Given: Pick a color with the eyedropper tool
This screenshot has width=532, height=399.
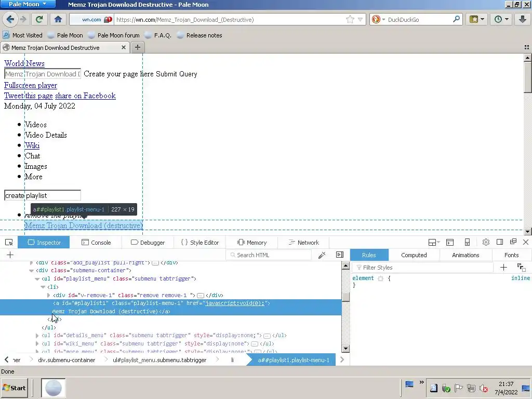Looking at the screenshot, I should pos(322,255).
